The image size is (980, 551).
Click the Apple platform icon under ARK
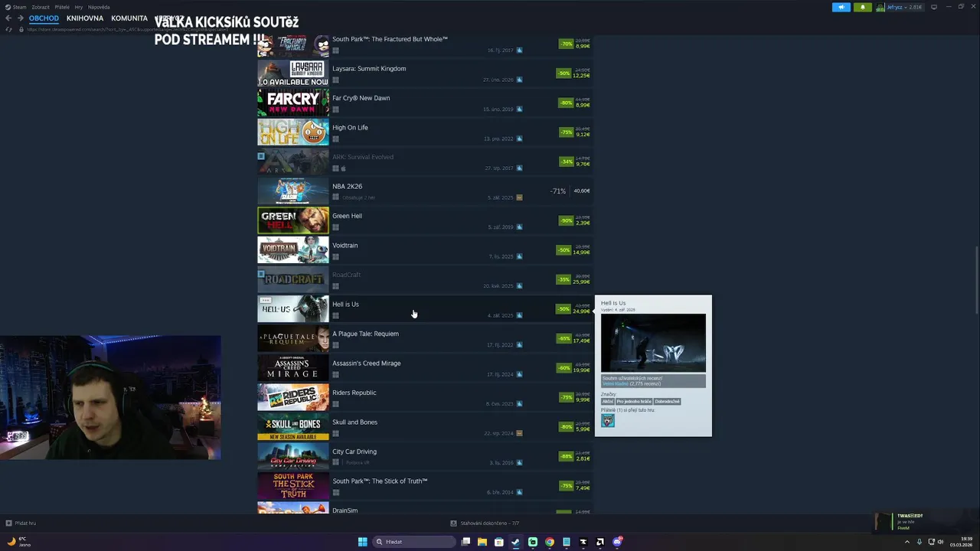(343, 168)
